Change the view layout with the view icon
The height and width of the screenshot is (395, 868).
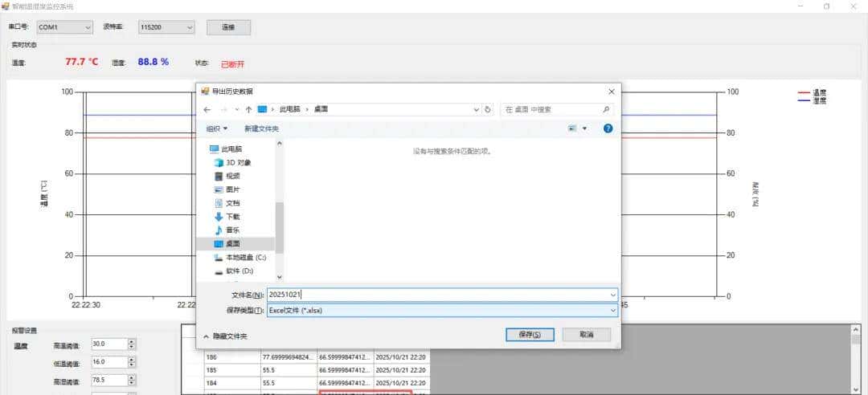pos(572,128)
